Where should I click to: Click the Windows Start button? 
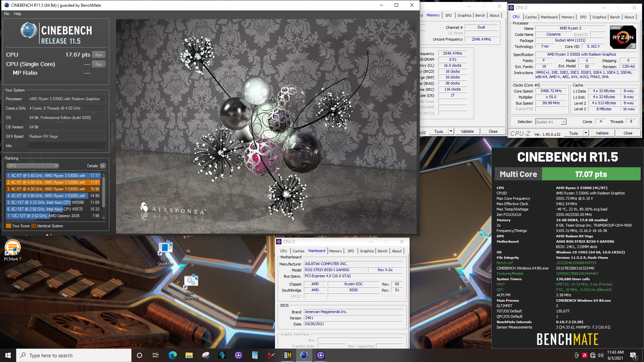pyautogui.click(x=8, y=355)
